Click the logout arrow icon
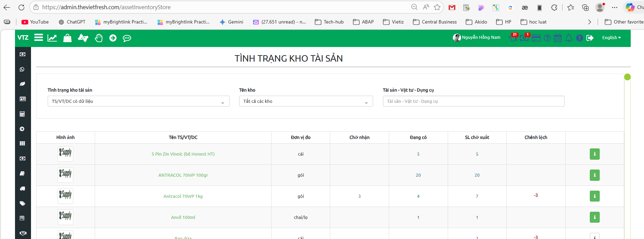This screenshot has height=239, width=644. pyautogui.click(x=590, y=38)
